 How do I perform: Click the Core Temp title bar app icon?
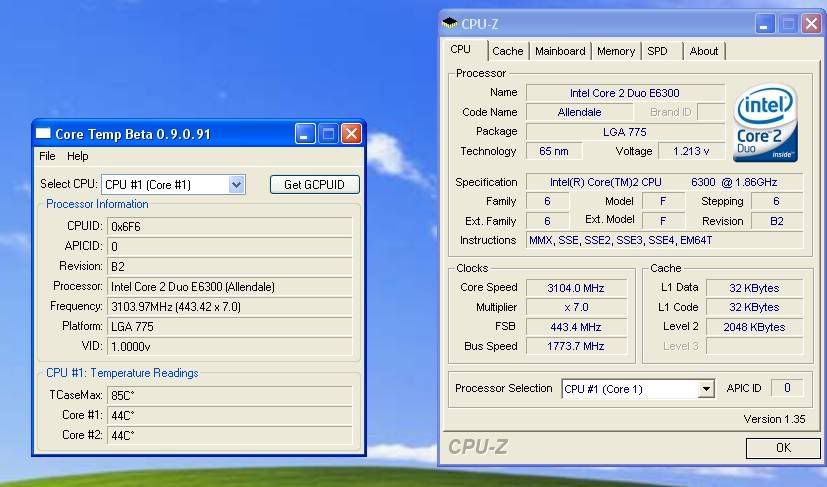(43, 133)
